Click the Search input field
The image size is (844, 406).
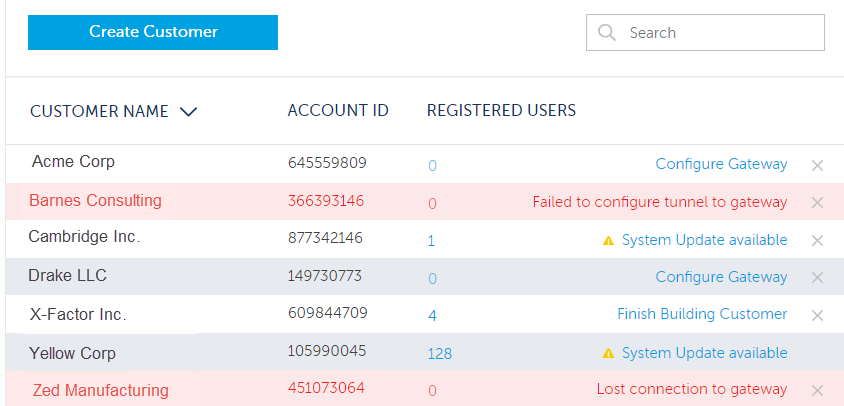(x=720, y=32)
